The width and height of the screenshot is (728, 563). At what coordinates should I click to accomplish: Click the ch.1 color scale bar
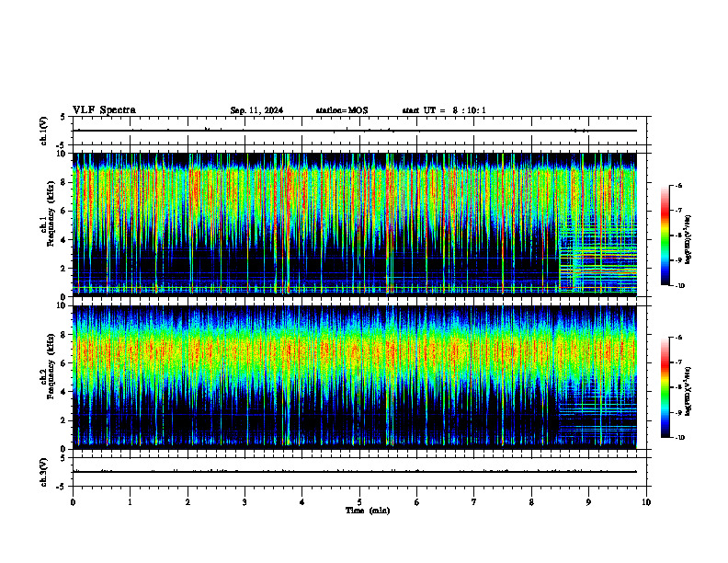(x=665, y=236)
